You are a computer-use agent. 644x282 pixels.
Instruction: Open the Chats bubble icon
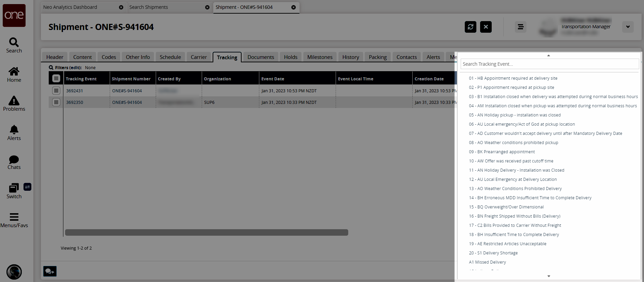pyautogui.click(x=14, y=159)
